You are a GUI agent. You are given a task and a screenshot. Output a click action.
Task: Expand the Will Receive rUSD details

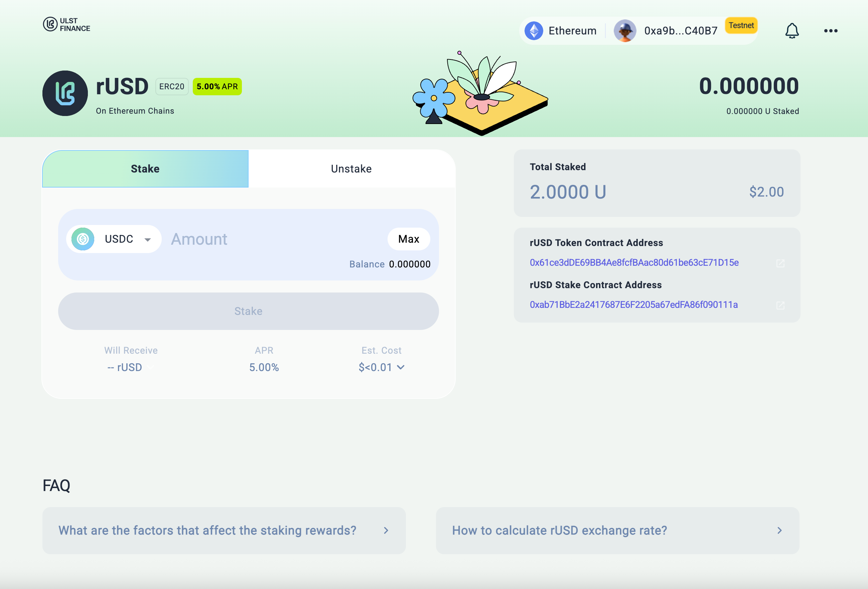pos(151,367)
